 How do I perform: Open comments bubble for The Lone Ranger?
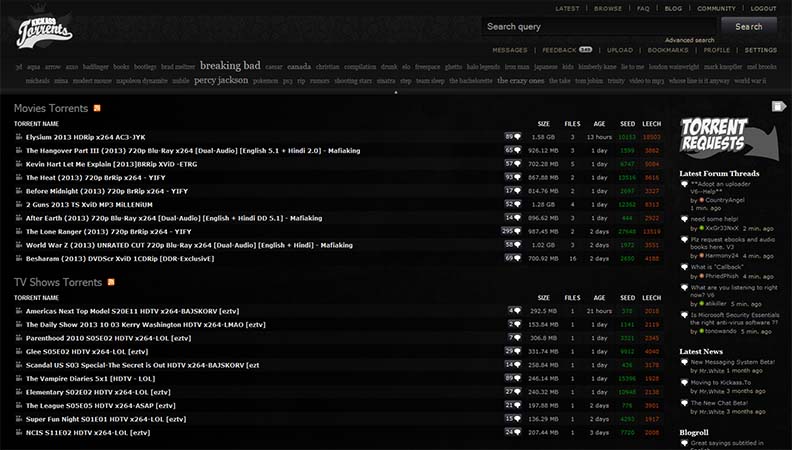511,231
